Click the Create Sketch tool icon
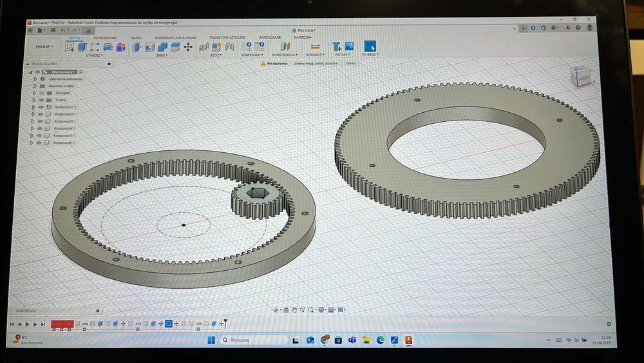 (70, 47)
